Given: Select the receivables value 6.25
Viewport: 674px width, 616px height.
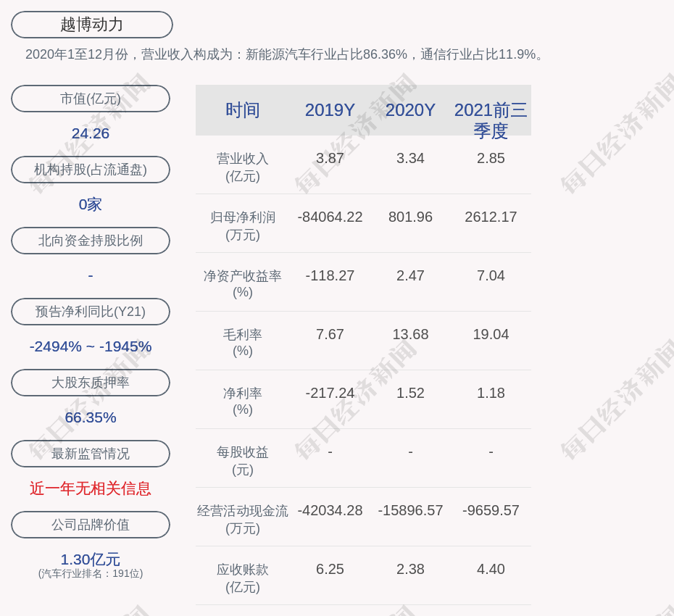Looking at the screenshot, I should [330, 569].
